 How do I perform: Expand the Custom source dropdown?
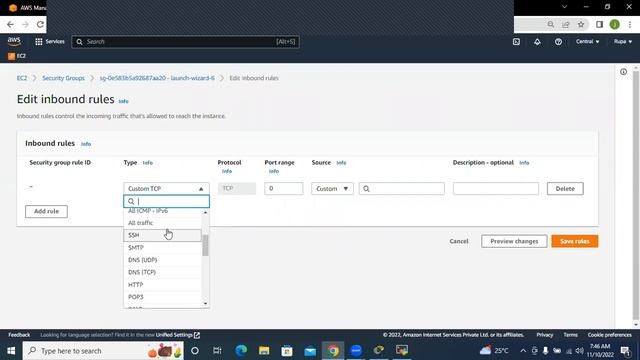point(332,189)
